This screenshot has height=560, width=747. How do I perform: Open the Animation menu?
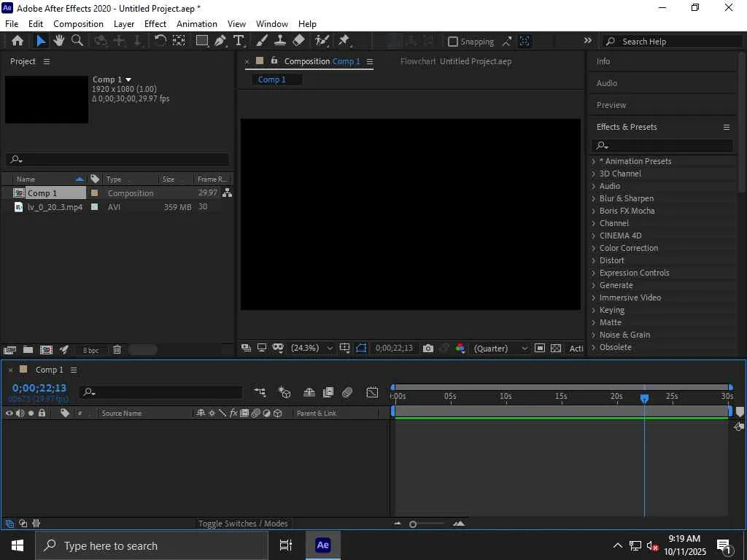(197, 24)
